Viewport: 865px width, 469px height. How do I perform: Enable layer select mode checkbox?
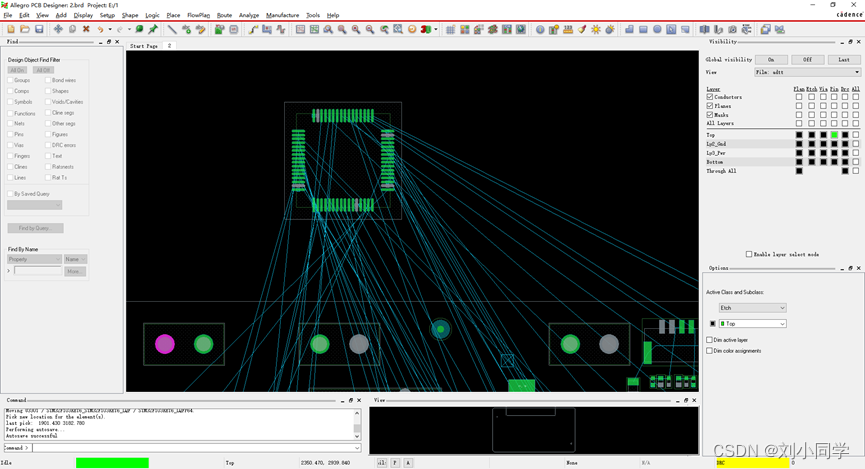point(749,254)
